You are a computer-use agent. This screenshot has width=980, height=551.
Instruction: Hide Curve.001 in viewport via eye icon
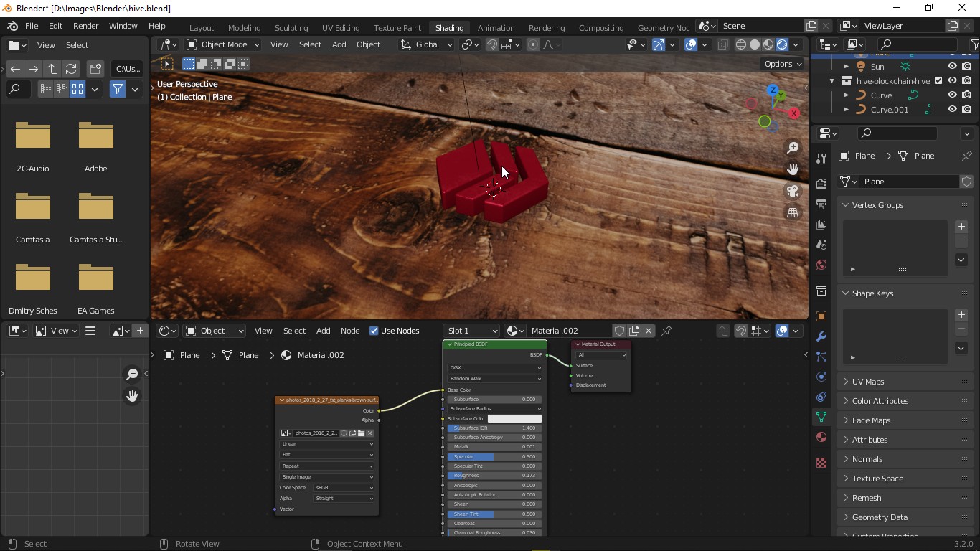point(952,109)
